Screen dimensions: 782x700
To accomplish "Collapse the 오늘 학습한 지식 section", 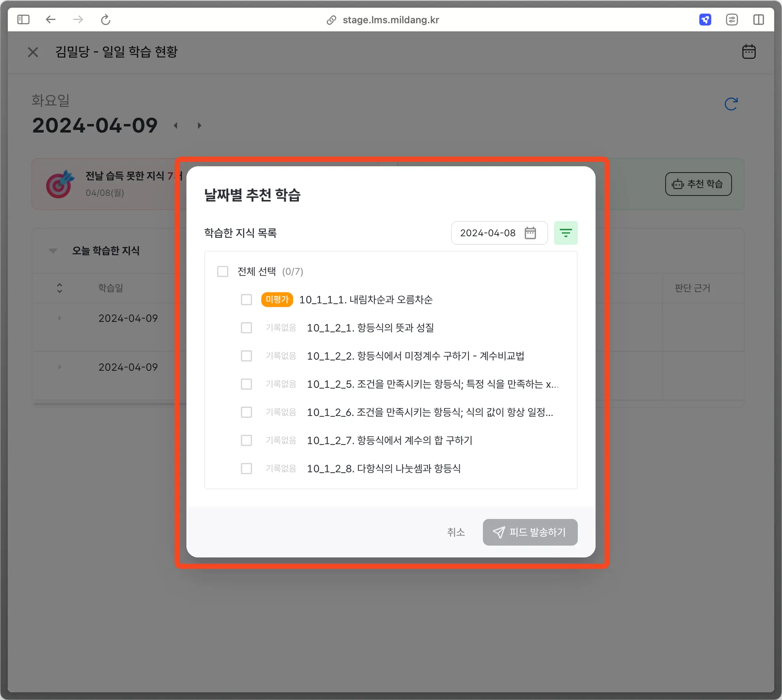I will [53, 251].
